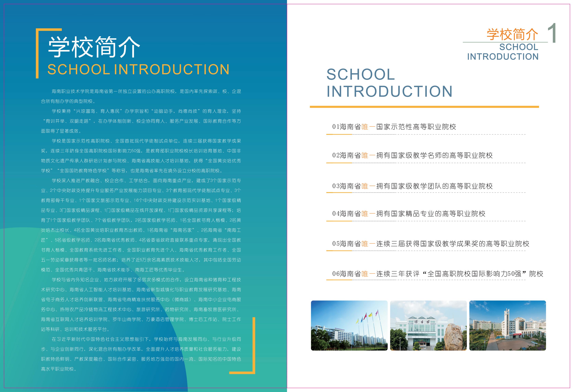Click the large blue-gray SCHOOL INTRODUCTION heading
574x392 pixels.
tap(390, 83)
